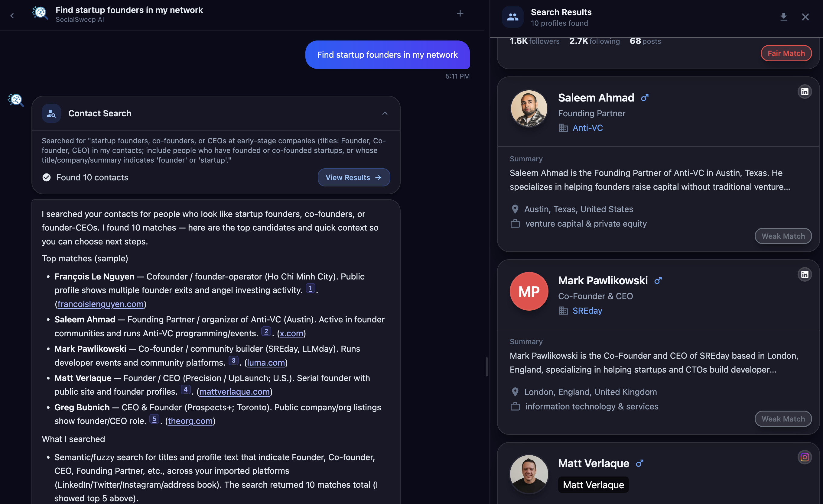Click the Search Results panel icon

pyautogui.click(x=513, y=17)
